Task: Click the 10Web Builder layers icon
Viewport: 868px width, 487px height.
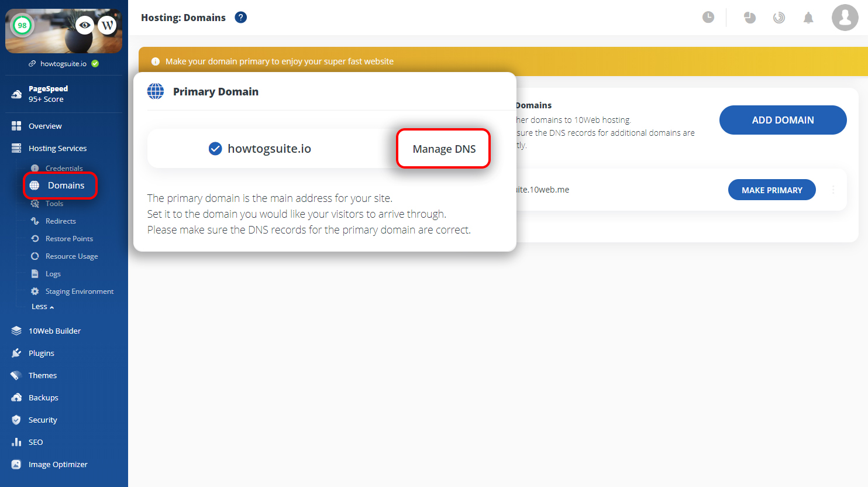Action: [16, 331]
